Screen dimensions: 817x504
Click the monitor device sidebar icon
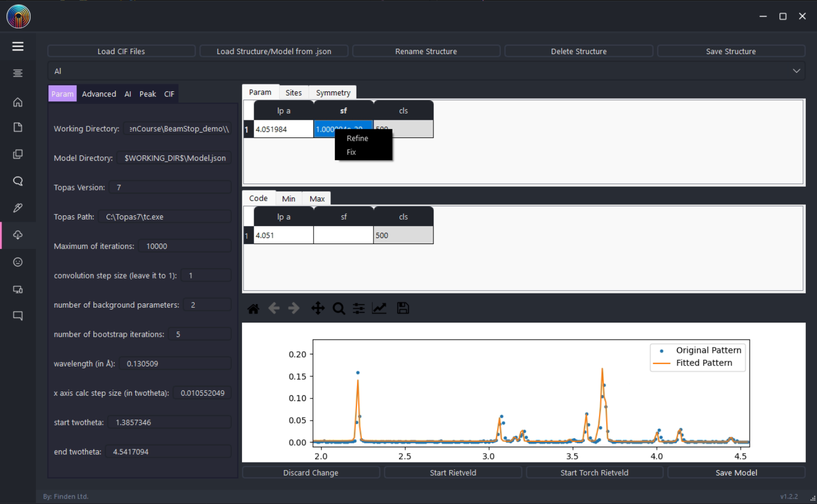click(18, 289)
